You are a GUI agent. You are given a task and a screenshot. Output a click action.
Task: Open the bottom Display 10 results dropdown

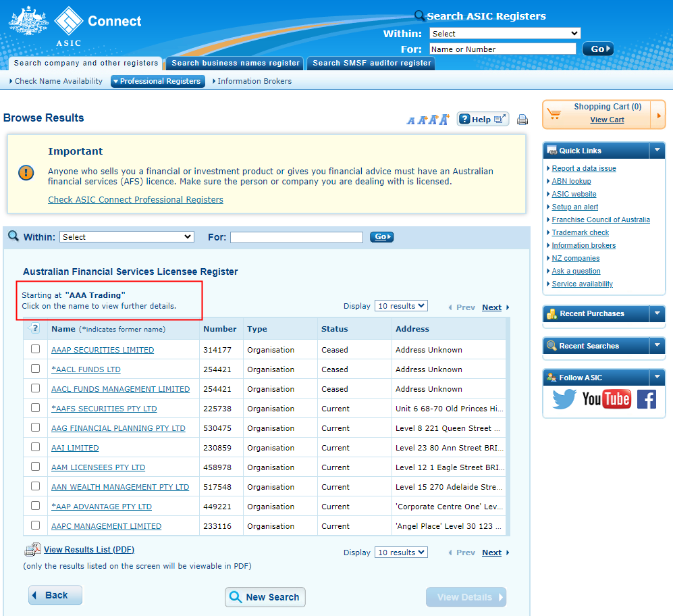point(401,553)
